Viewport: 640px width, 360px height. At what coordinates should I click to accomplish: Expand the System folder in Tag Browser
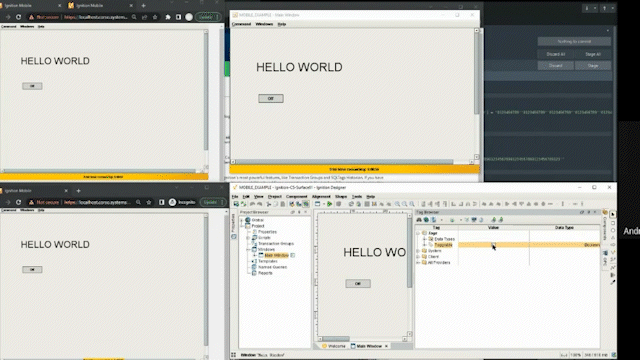point(418,251)
